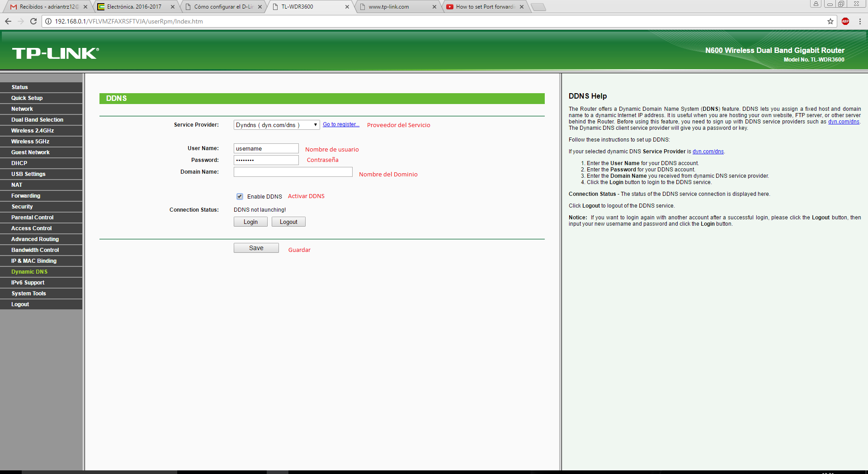Open Advanced Routing menu item
Screen dimensions: 868x474
click(41, 239)
